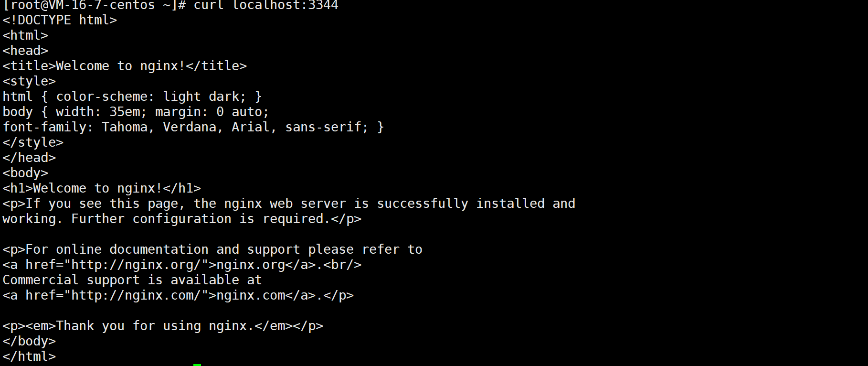868x366 pixels.
Task: Click the curl localhost:3344 command text
Action: (x=266, y=5)
